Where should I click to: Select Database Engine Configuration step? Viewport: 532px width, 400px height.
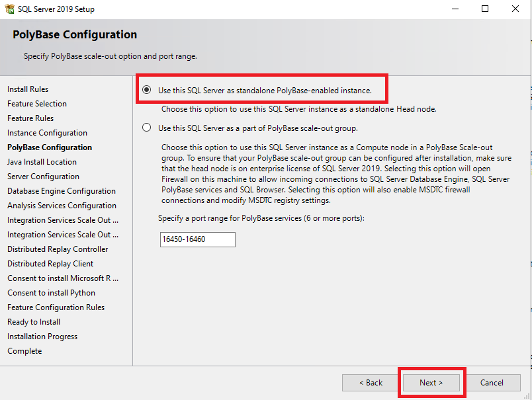tap(62, 191)
